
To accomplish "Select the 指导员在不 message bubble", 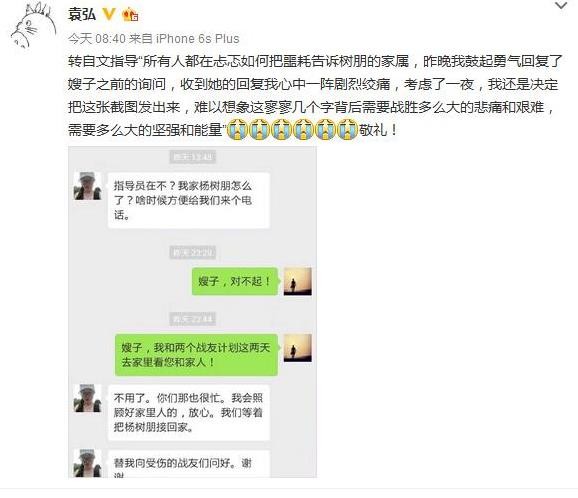I will [189, 201].
